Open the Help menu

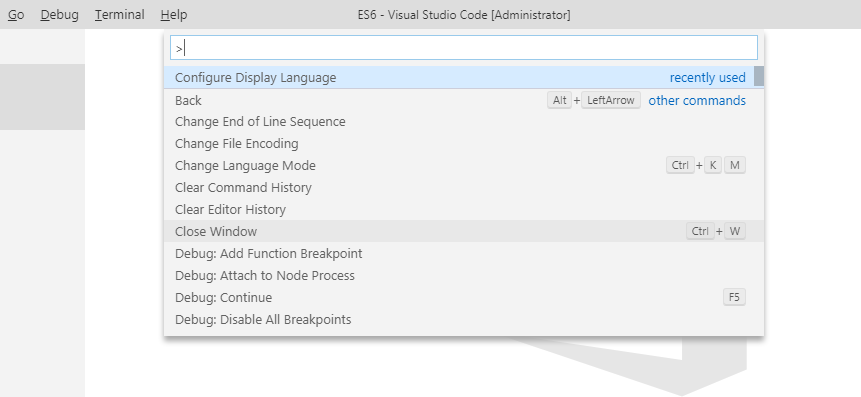pyautogui.click(x=174, y=15)
